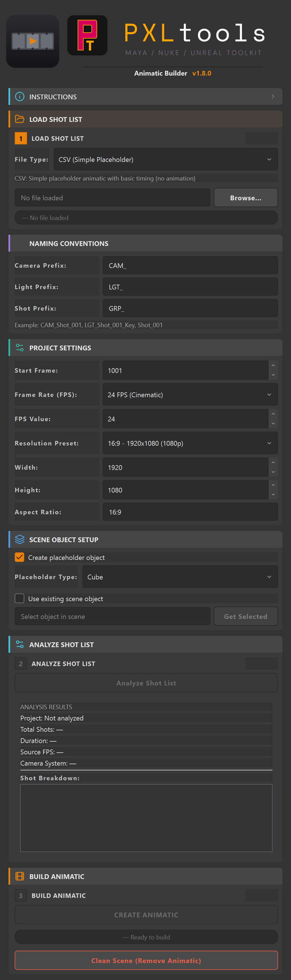
Task: Click the Start Frame value 1001
Action: (185, 371)
